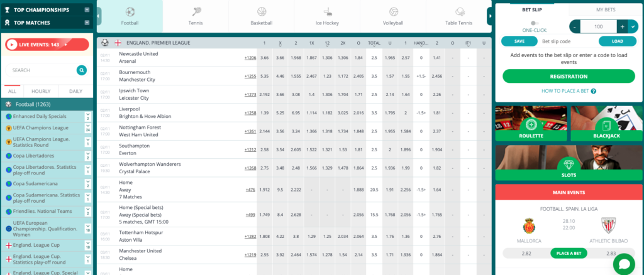The height and width of the screenshot is (275, 644).
Task: Open Liverpool vs Brighton +1258 markets
Action: tap(250, 113)
